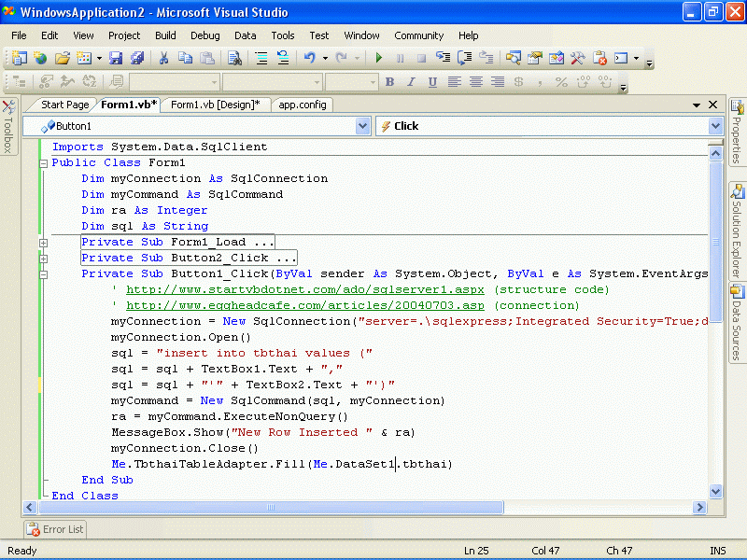Click the Open File folder icon
747x560 pixels.
coord(63,58)
